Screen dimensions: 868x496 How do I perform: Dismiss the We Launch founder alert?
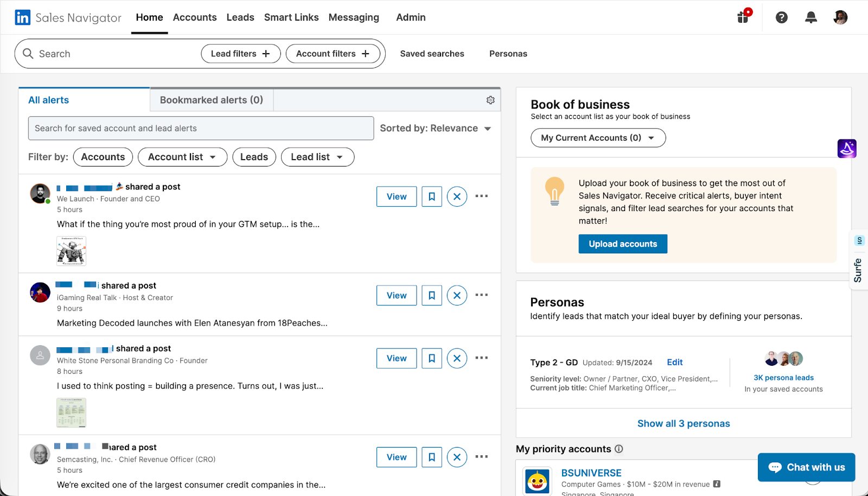coord(457,196)
